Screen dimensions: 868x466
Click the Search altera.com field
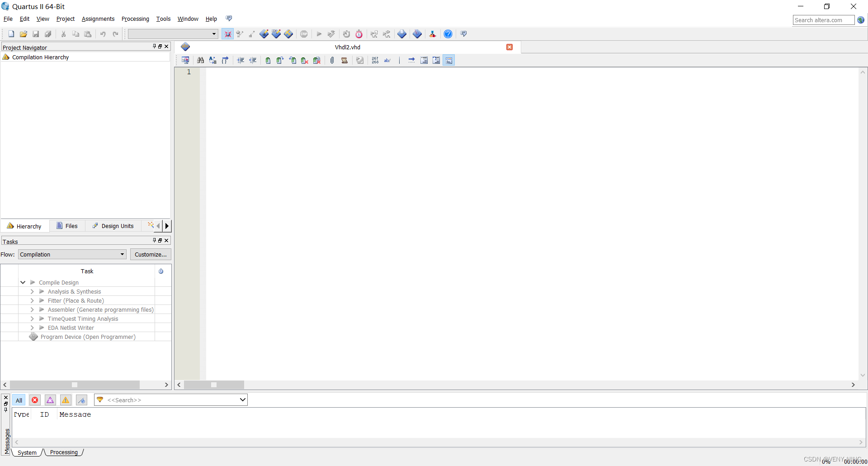(x=823, y=20)
